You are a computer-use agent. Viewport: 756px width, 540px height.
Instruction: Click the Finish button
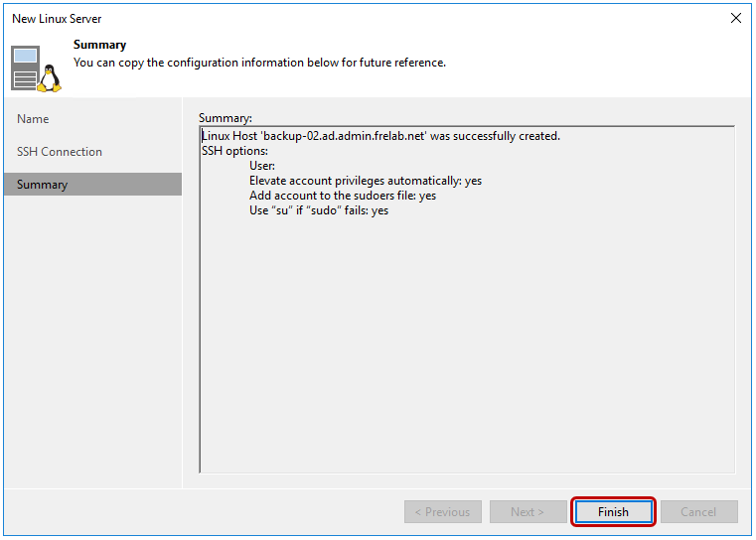613,511
